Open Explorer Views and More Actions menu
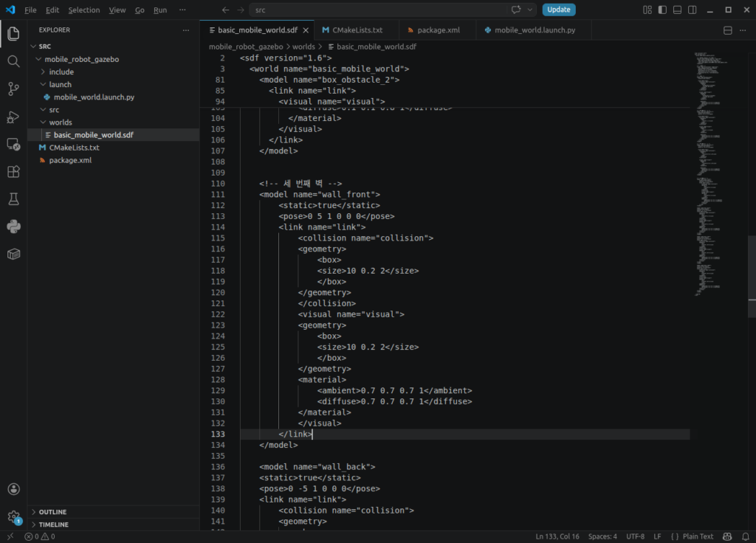This screenshot has height=543, width=756. 185,30
